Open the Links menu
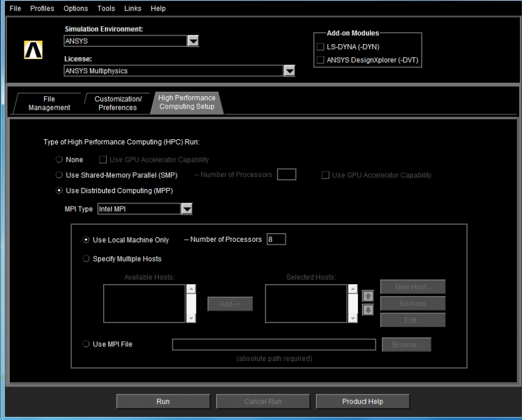Viewport: 522px width, 420px height. (133, 8)
